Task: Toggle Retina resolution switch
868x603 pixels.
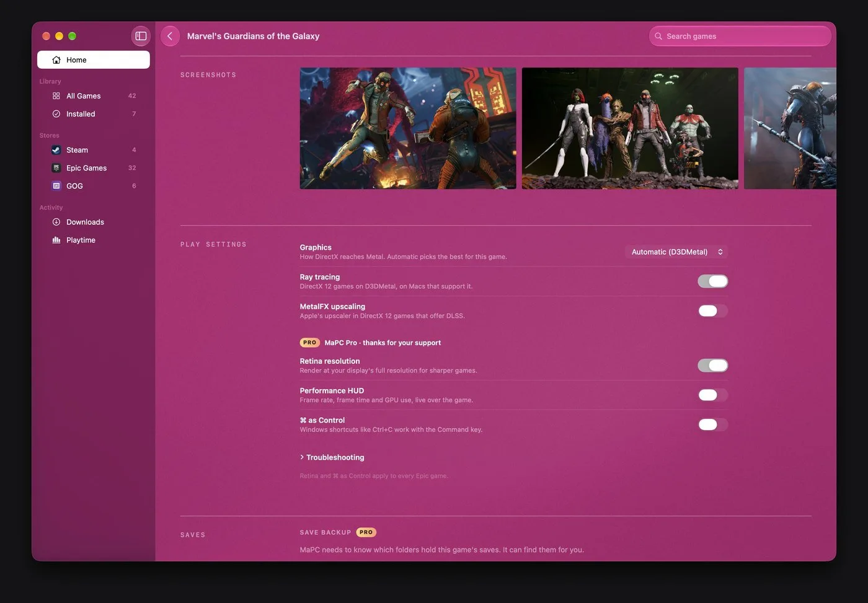Action: 713,366
